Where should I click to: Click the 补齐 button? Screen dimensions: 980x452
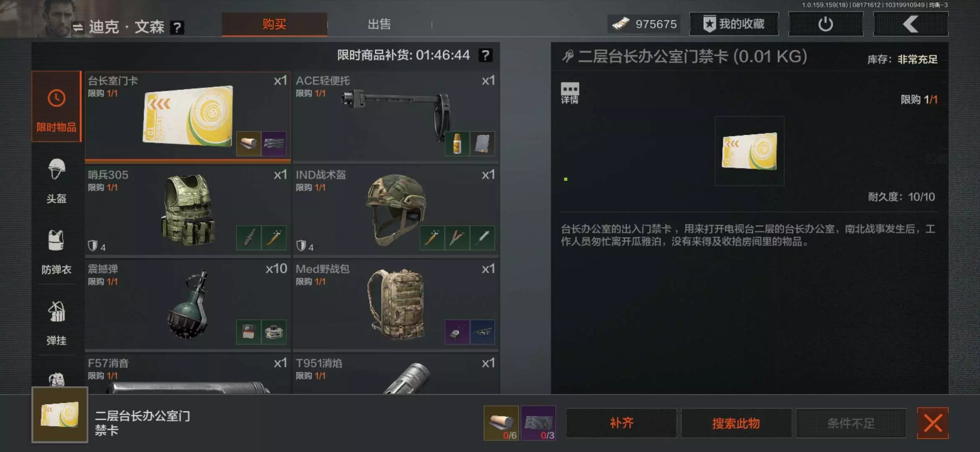point(622,423)
